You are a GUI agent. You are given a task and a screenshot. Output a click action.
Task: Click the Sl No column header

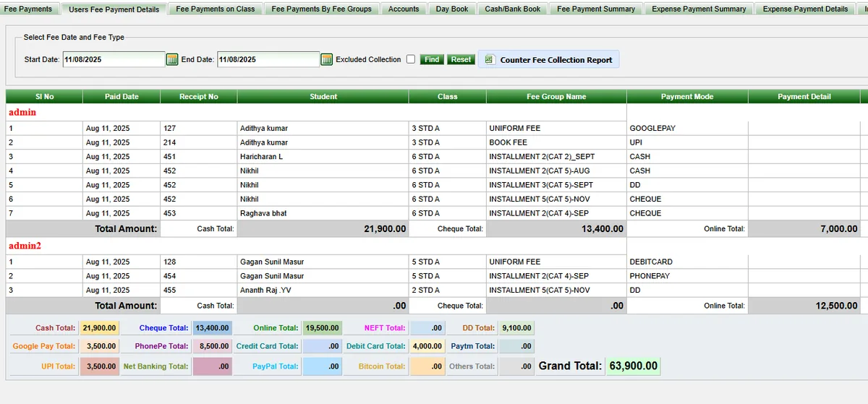click(x=44, y=96)
